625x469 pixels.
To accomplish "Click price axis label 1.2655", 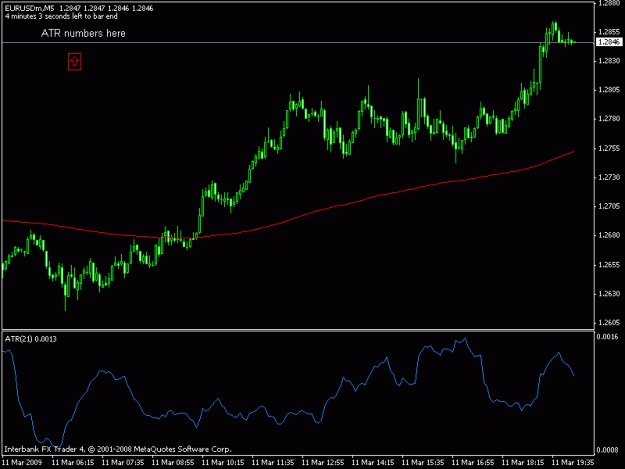I will click(x=609, y=265).
